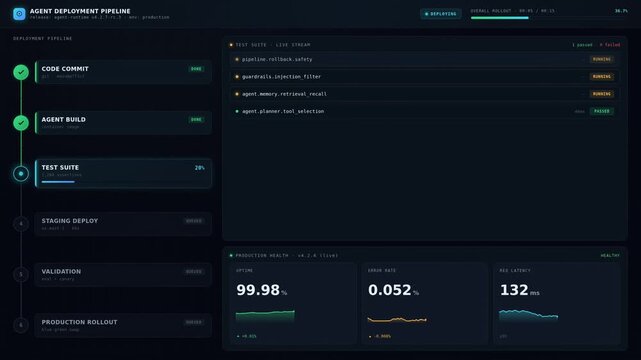
Task: Click the queued badge on Production Rollout
Action: pos(194,322)
